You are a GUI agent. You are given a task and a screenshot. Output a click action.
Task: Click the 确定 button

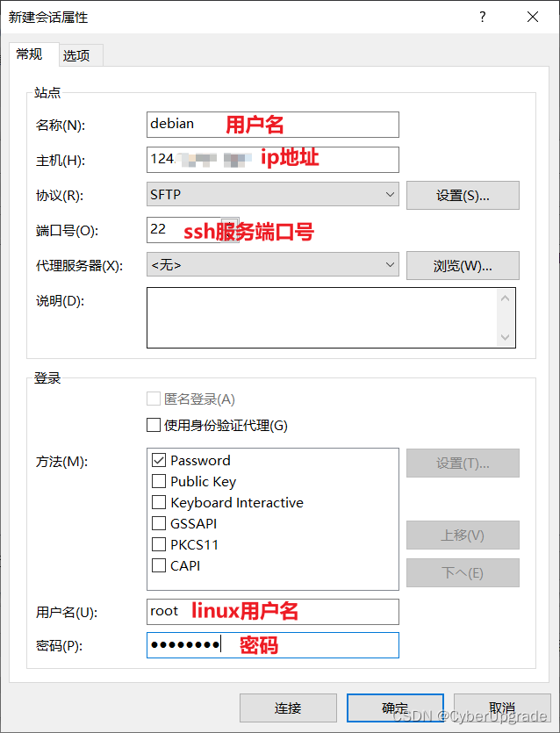(x=395, y=708)
